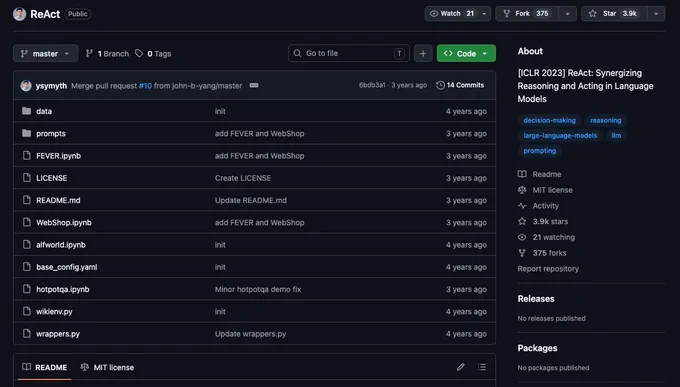Screen dimensions: 680x387
Task: Fork the repository with Fork button
Action: (527, 13)
